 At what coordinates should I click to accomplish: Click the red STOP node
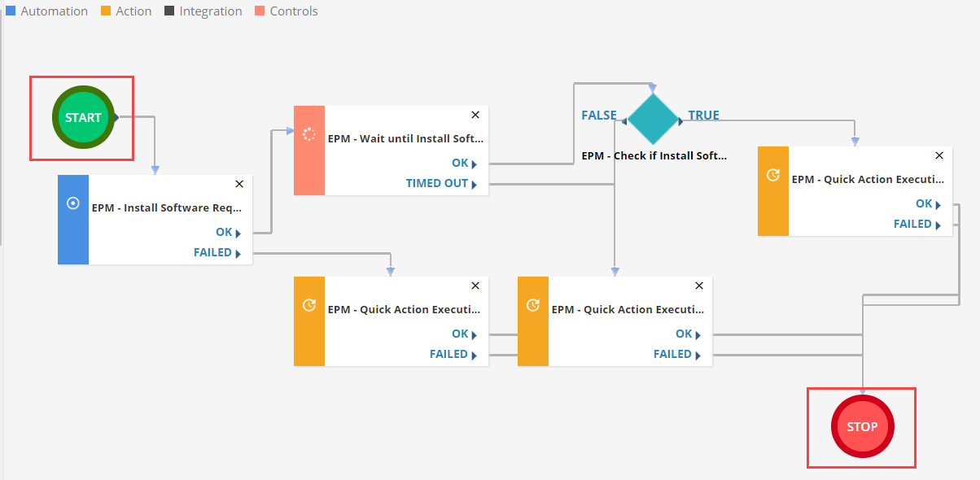pos(861,426)
